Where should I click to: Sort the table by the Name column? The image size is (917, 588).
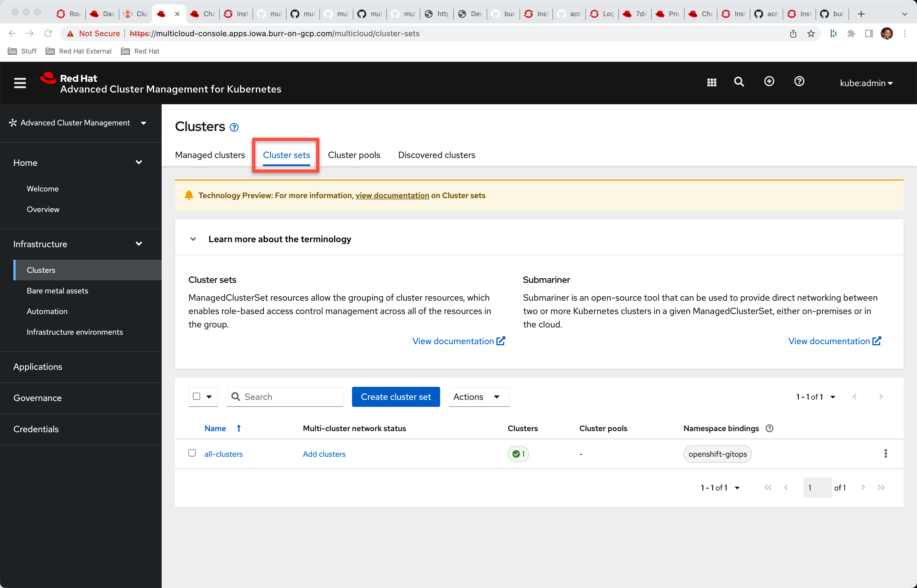[x=215, y=428]
